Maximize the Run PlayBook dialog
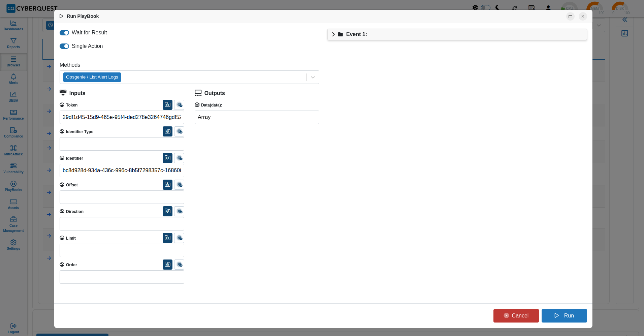 (570, 17)
